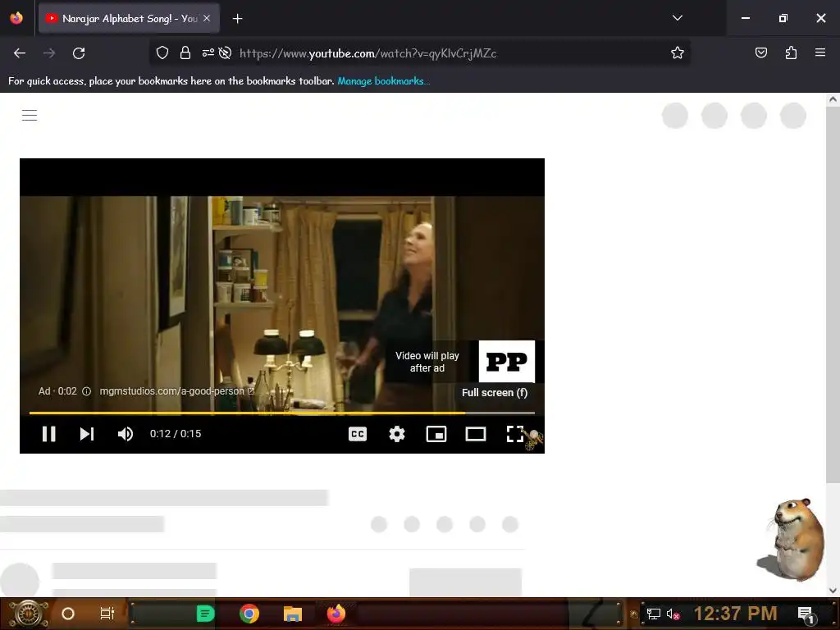The image size is (840, 630).
Task: Click the ad progress bar
Action: pos(282,413)
